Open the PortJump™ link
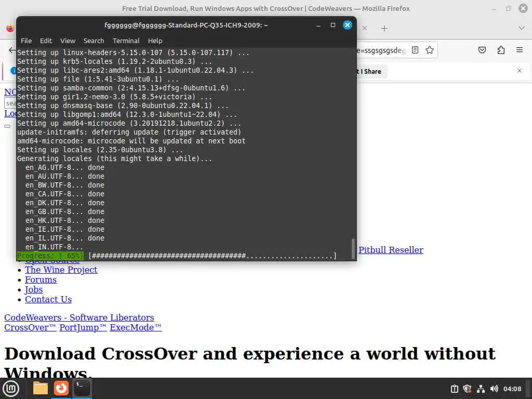532x399 pixels. click(83, 327)
